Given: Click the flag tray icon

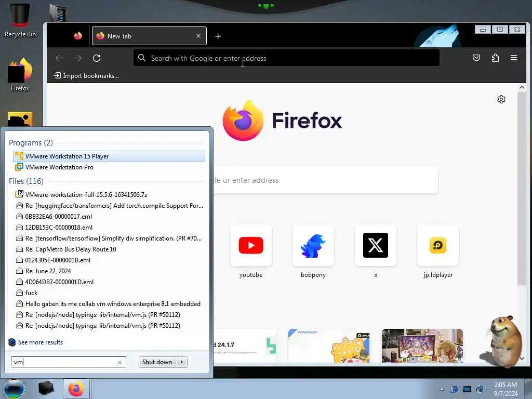Looking at the screenshot, I should [454, 389].
